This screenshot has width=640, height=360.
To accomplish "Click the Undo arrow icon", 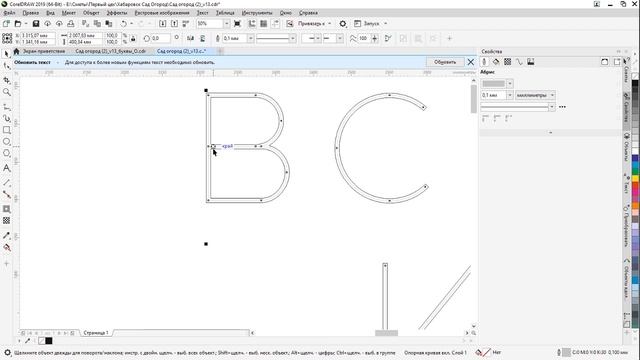I will (124, 24).
